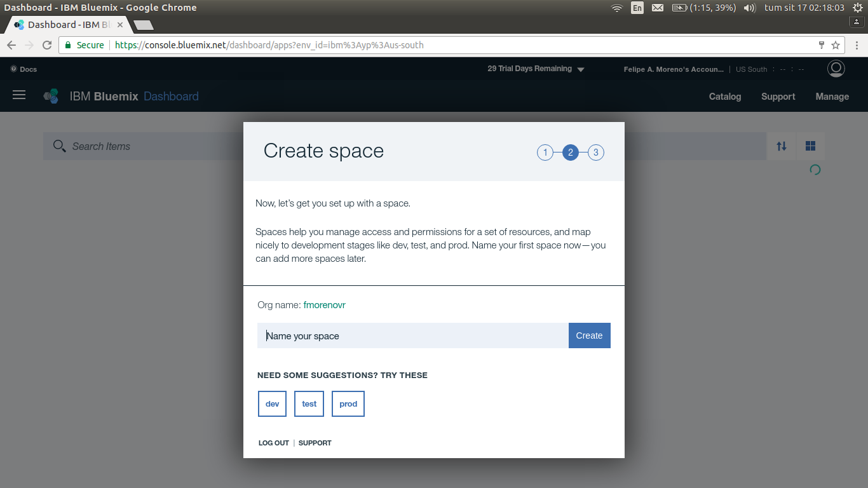
Task: Open the mail envelope indicator
Action: point(658,8)
